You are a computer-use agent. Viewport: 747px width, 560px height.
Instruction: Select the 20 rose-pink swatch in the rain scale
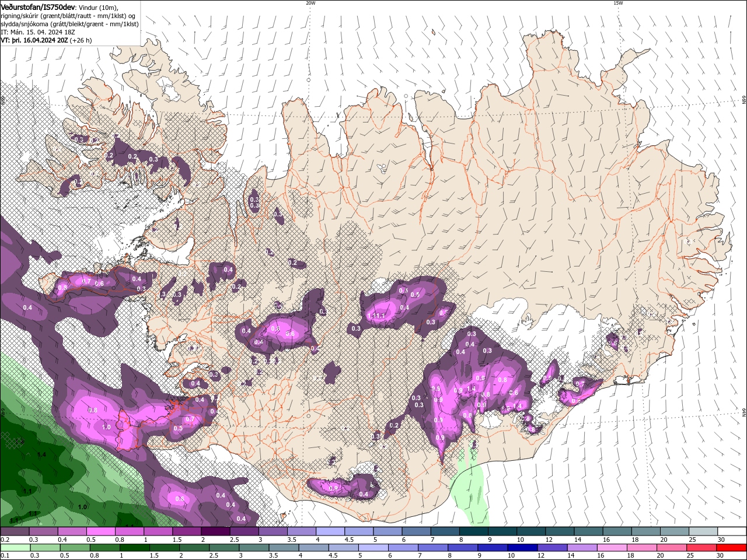point(671,548)
